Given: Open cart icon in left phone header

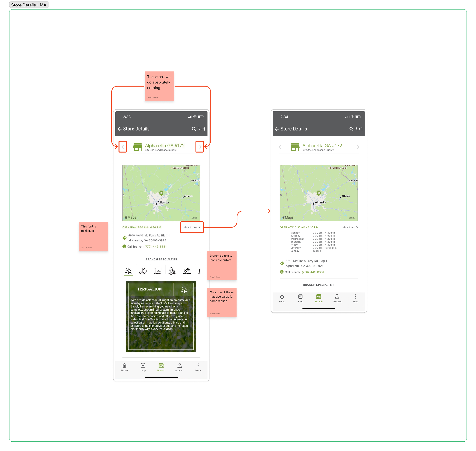Looking at the screenshot, I should point(200,129).
